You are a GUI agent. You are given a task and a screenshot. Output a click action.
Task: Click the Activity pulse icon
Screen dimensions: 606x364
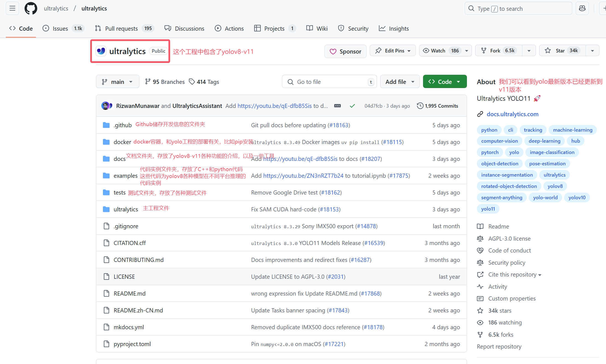[x=480, y=287]
